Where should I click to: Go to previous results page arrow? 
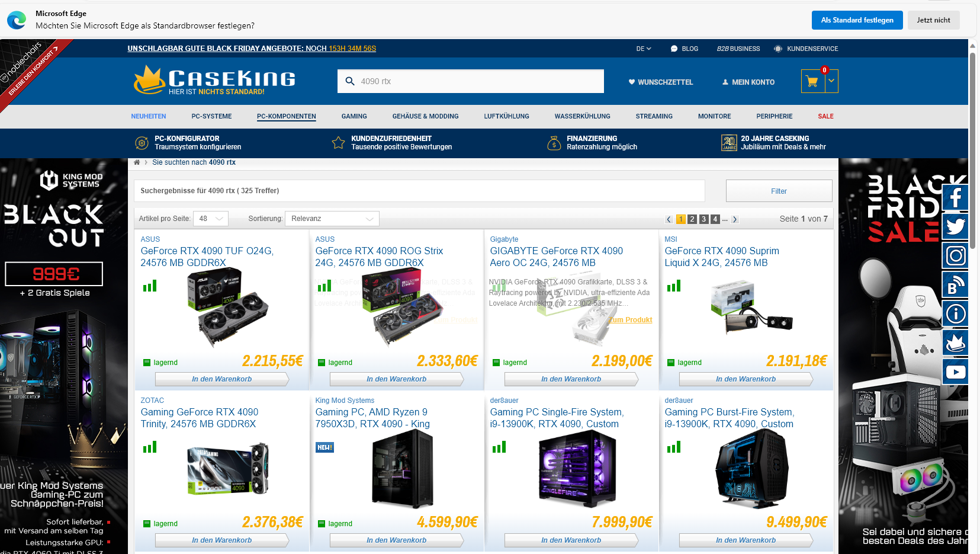point(669,219)
